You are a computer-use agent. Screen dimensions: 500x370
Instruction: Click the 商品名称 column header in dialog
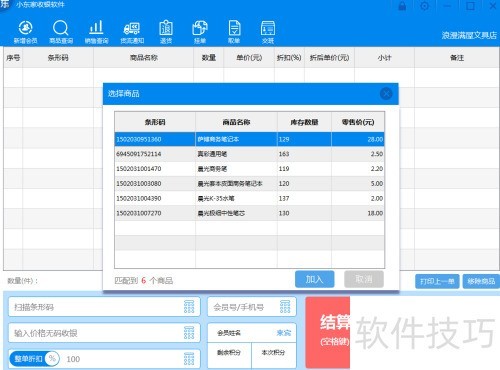(236, 122)
